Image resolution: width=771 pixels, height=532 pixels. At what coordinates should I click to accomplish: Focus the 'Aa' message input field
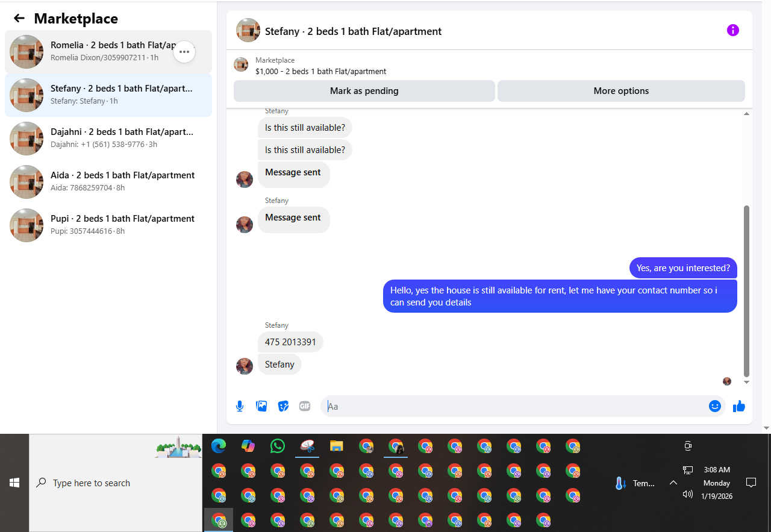tap(524, 406)
